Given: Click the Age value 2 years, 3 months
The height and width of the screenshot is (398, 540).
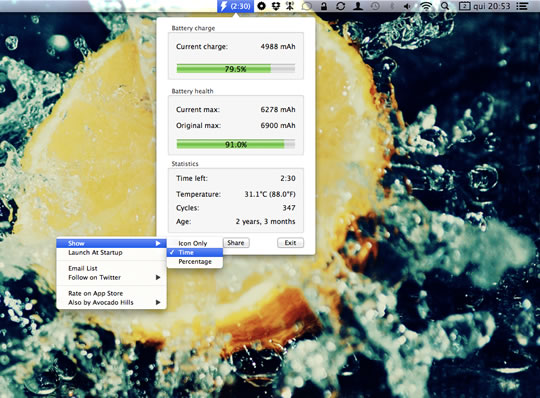Looking at the screenshot, I should (x=265, y=221).
